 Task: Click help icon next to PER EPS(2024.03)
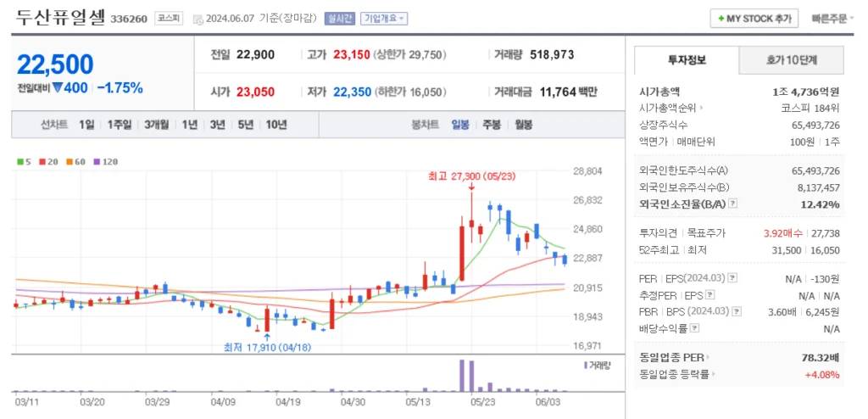pyautogui.click(x=732, y=279)
